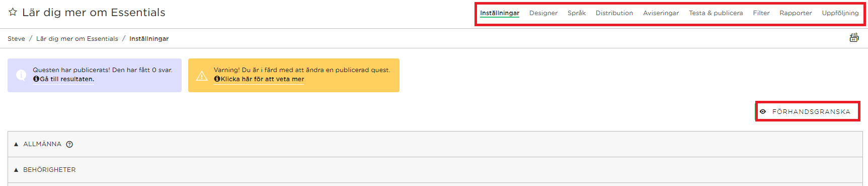
Task: Click the info icon in the purple notice
Action: [21, 75]
